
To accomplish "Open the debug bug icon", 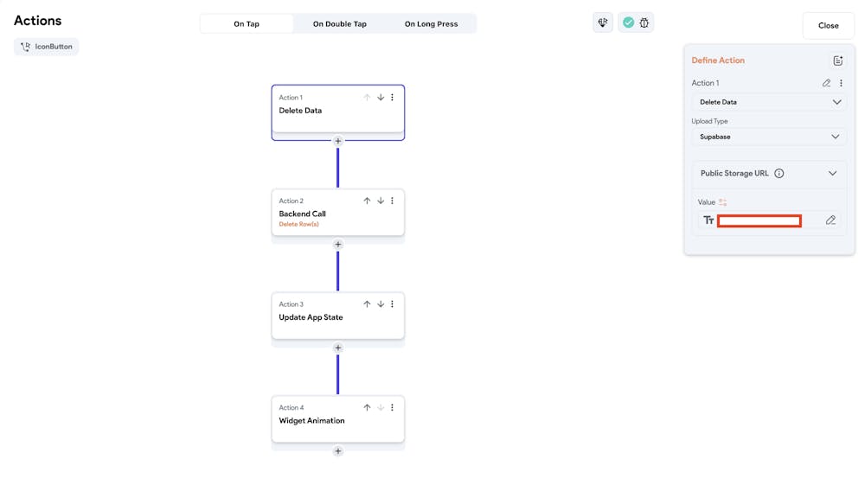I will tap(644, 23).
